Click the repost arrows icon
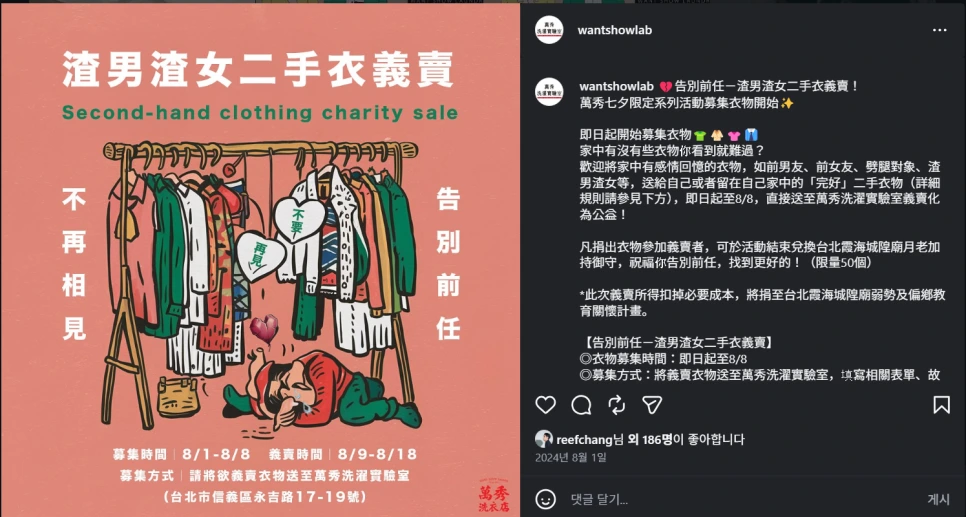Screen dimensions: 966x517 617,405
